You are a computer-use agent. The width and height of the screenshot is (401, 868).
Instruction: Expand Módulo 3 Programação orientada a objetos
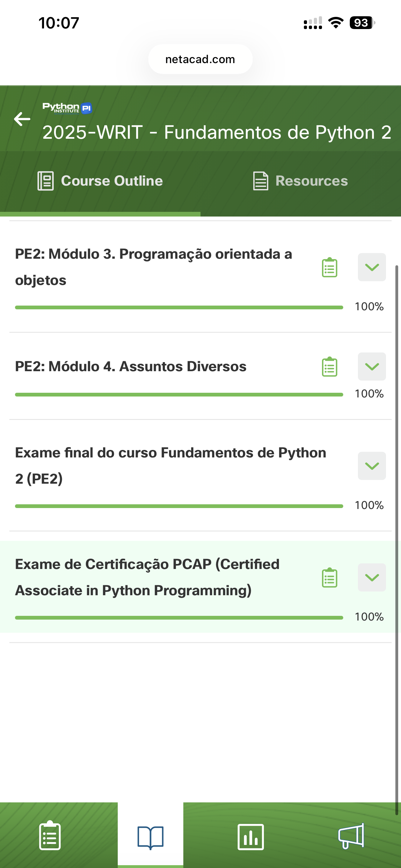(x=372, y=267)
